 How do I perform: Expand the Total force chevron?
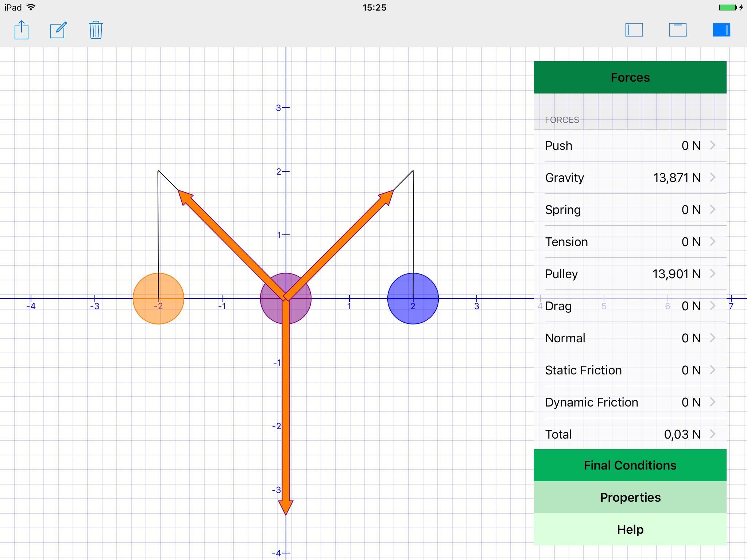coord(712,434)
